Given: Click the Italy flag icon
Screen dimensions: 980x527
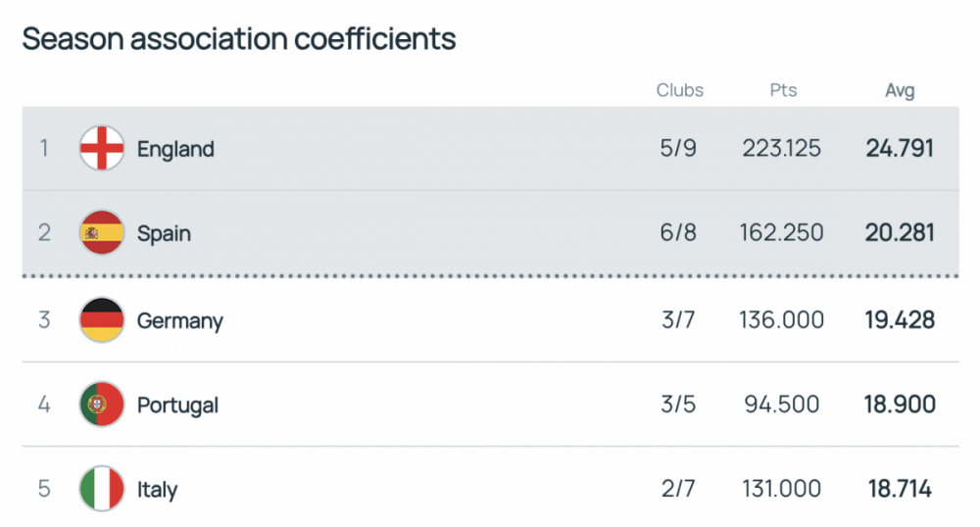Looking at the screenshot, I should pyautogui.click(x=102, y=489).
